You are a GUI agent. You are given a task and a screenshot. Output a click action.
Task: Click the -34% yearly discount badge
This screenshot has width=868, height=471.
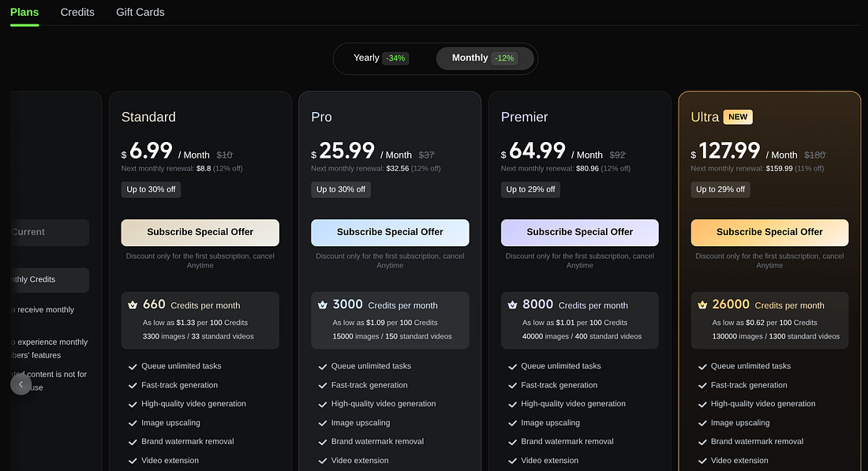(395, 58)
